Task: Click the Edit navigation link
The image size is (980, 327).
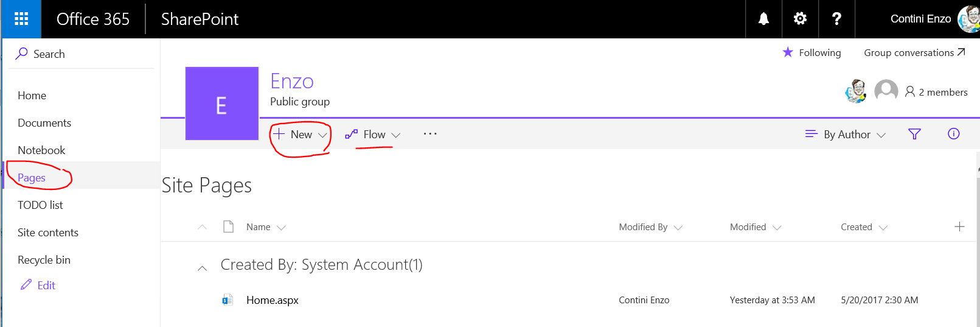Action: tap(46, 286)
